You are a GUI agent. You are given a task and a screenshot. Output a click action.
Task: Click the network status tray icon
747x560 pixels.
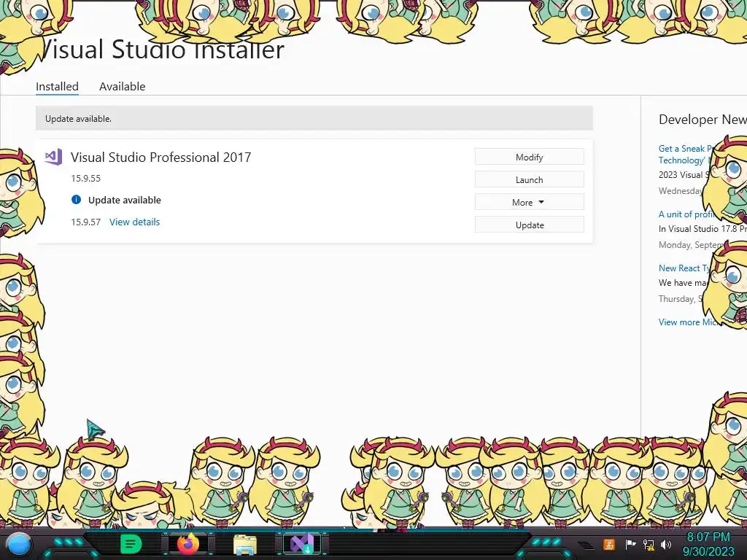(x=649, y=544)
